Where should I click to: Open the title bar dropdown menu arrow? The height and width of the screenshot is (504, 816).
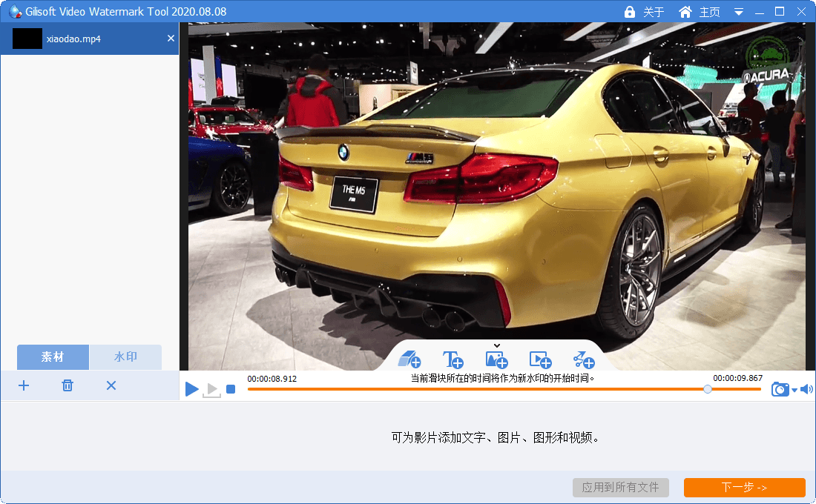pos(739,12)
